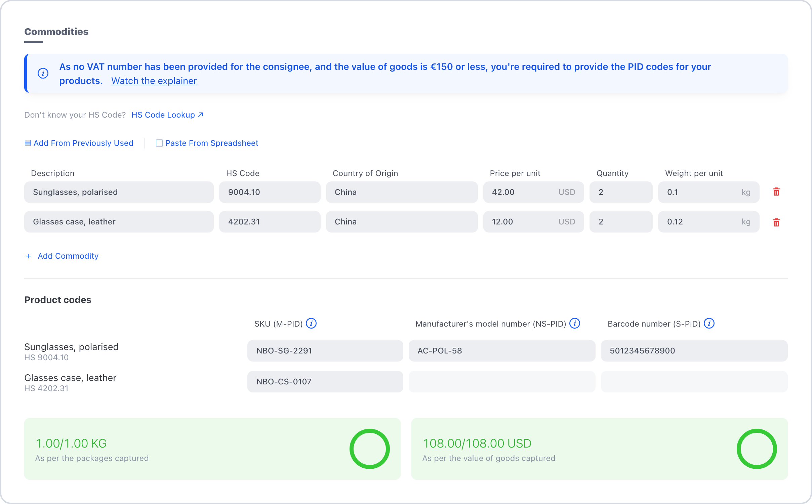Edit price per unit 42.00 USD
812x504 pixels.
pyautogui.click(x=534, y=192)
